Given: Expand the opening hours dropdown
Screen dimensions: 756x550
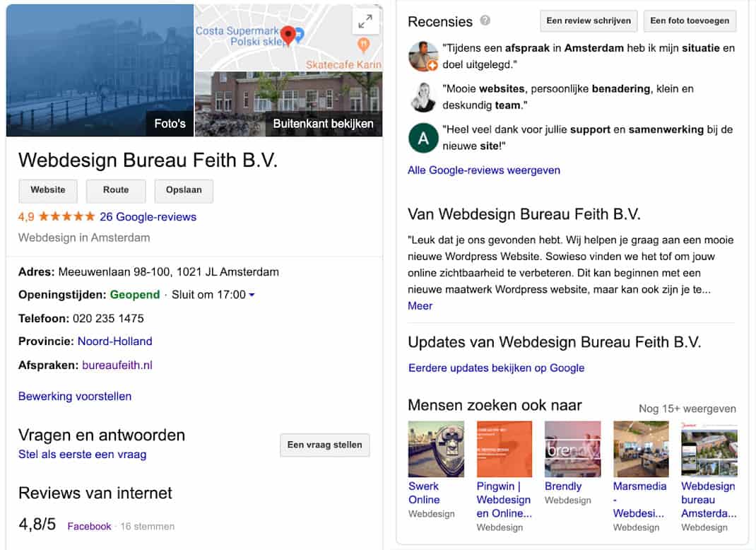Looking at the screenshot, I should tap(254, 295).
